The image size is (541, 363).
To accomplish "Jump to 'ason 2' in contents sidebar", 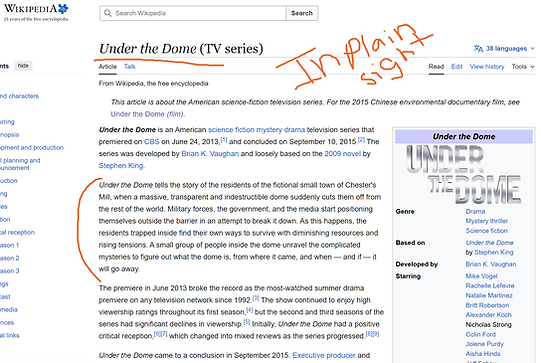I will click(10, 258).
